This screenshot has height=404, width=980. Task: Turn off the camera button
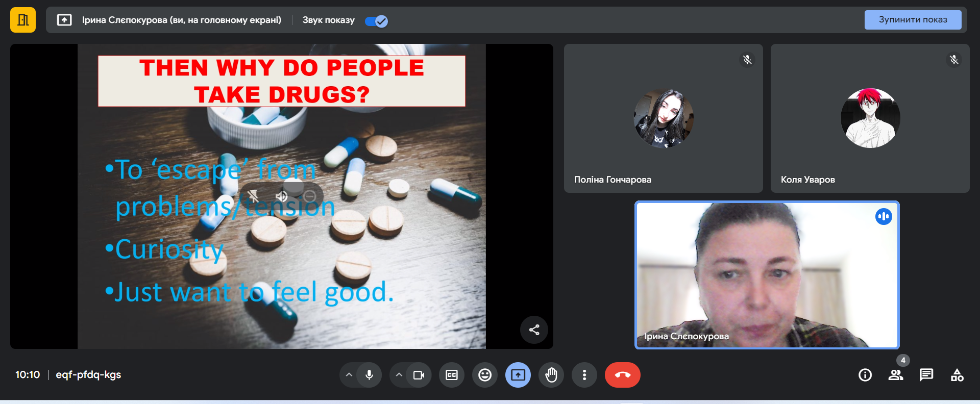point(419,375)
